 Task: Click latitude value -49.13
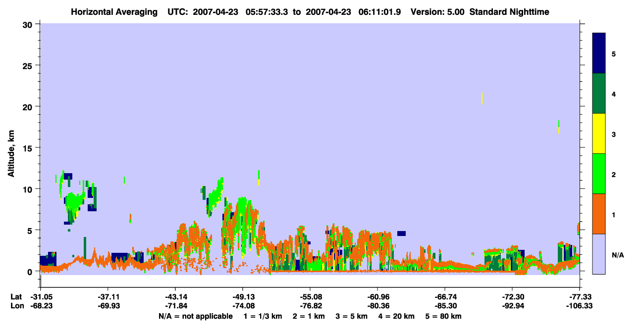(x=242, y=297)
